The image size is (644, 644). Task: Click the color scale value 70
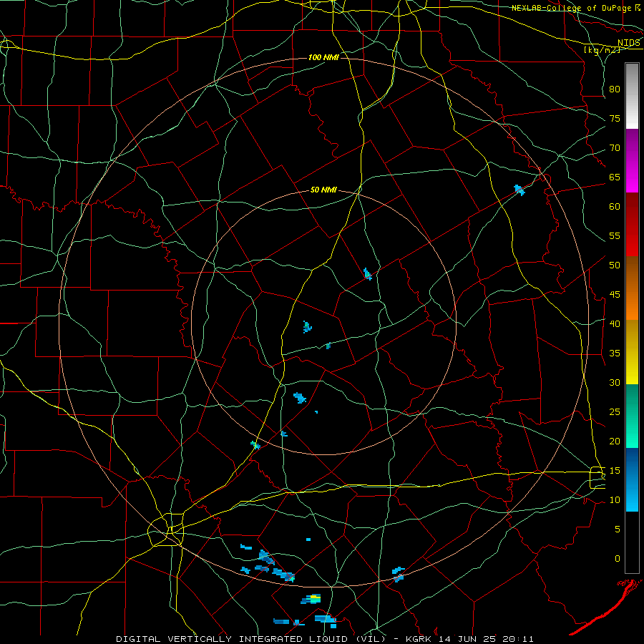pyautogui.click(x=615, y=148)
